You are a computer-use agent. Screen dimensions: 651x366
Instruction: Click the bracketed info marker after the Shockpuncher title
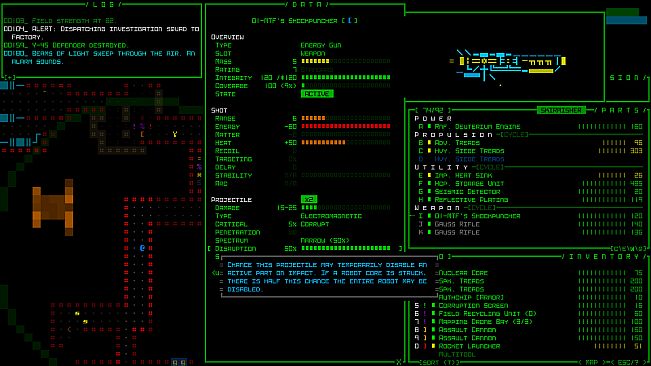click(350, 20)
